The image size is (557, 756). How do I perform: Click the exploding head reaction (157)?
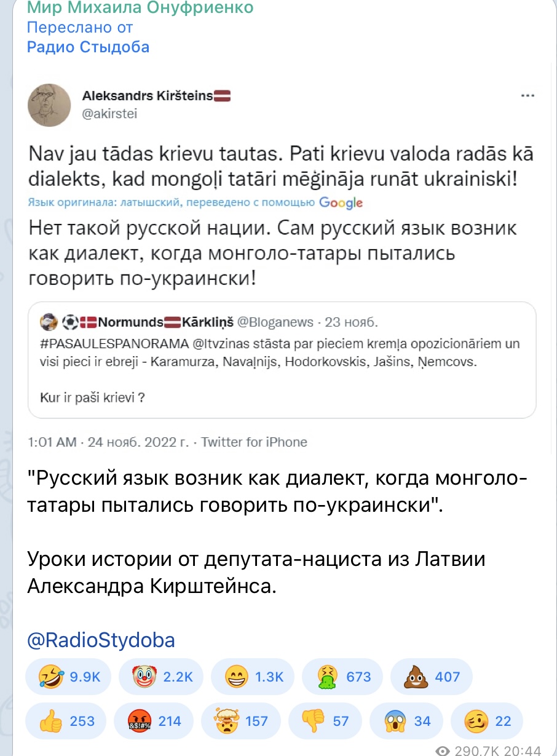pyautogui.click(x=241, y=721)
